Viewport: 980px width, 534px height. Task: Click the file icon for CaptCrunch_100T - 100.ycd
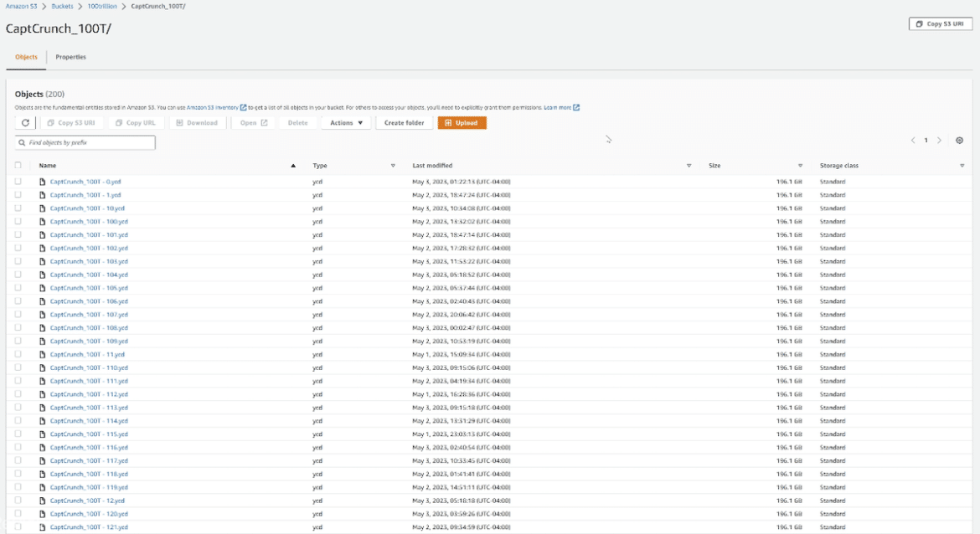point(43,222)
